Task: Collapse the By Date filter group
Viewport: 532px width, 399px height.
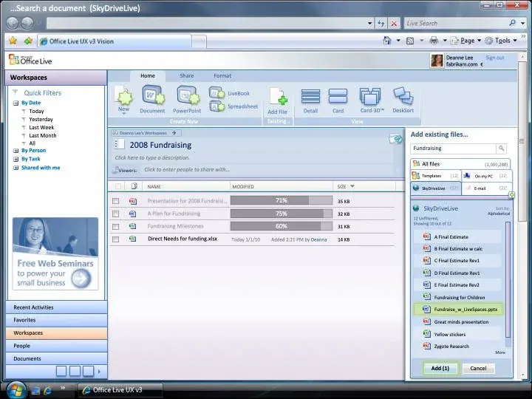Action: click(x=16, y=103)
